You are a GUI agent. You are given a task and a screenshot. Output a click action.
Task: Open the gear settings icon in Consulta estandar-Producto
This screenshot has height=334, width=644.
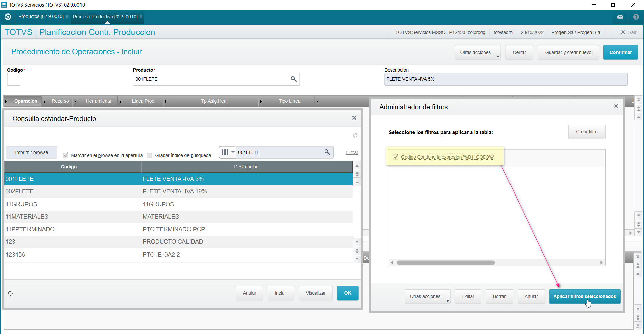(x=355, y=135)
